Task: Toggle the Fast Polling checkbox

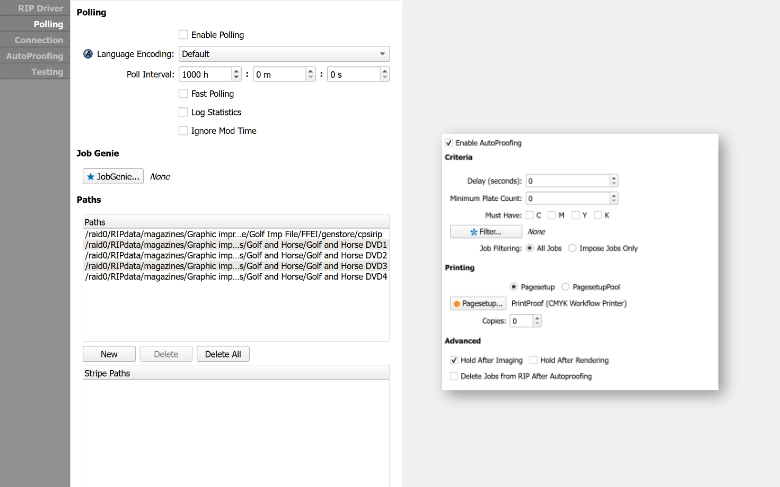Action: coord(183,93)
